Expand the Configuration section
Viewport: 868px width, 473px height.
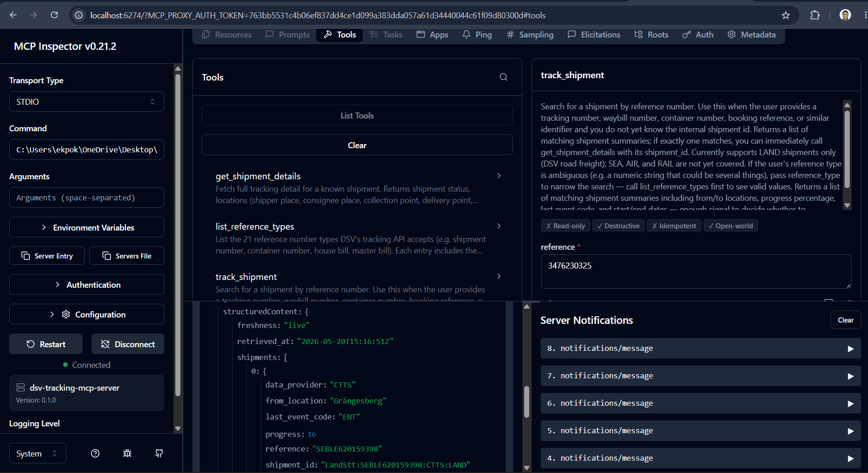point(87,314)
